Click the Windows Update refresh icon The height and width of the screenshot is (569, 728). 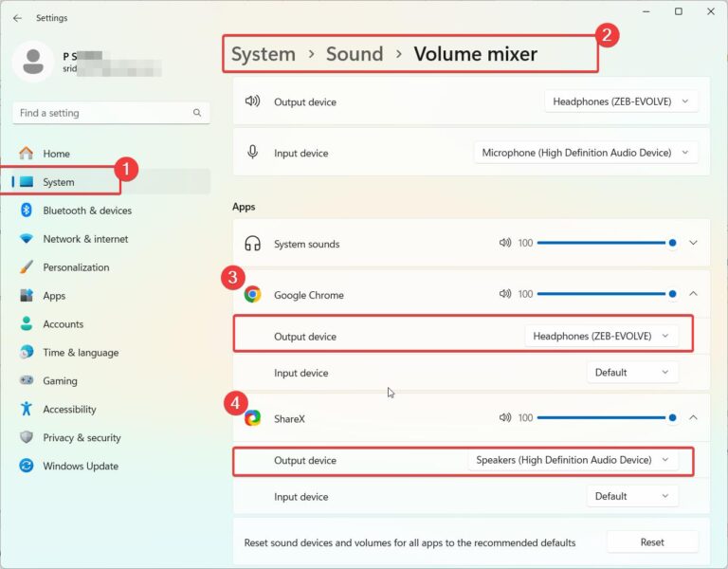(27, 466)
